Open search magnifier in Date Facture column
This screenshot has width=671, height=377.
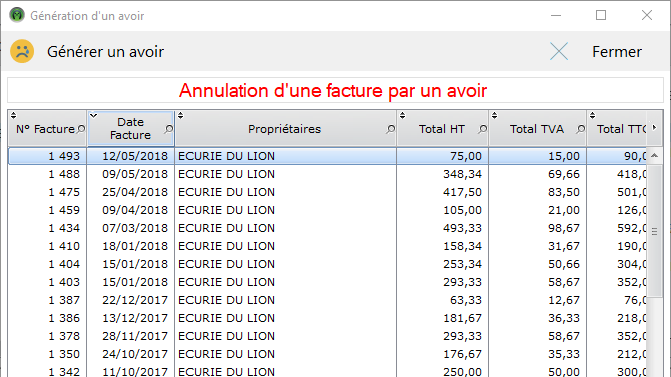[169, 129]
